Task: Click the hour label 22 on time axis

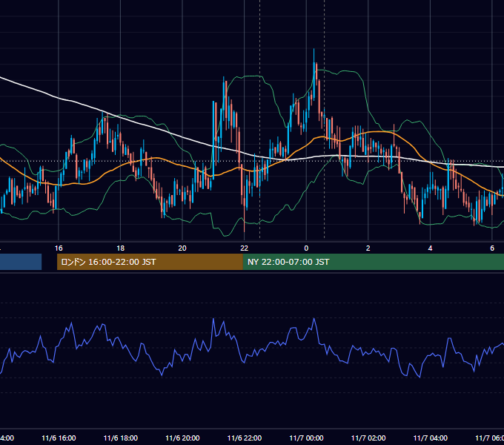Action: 245,248
